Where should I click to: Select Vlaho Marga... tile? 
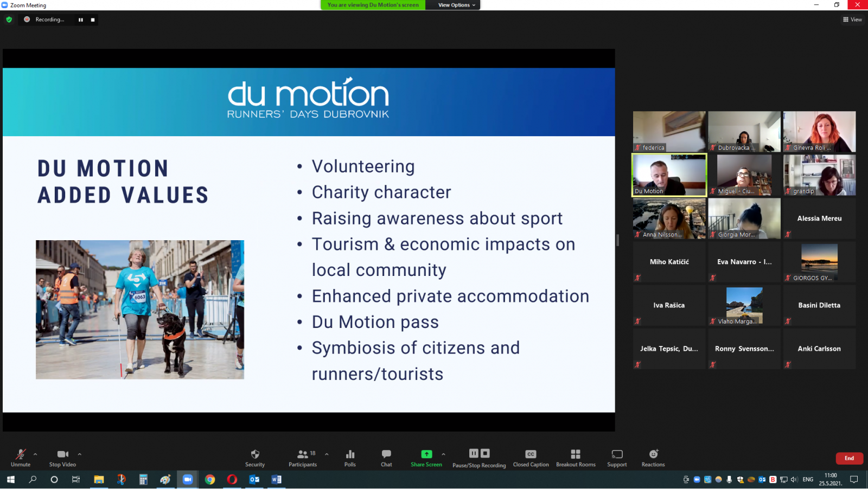click(x=744, y=305)
